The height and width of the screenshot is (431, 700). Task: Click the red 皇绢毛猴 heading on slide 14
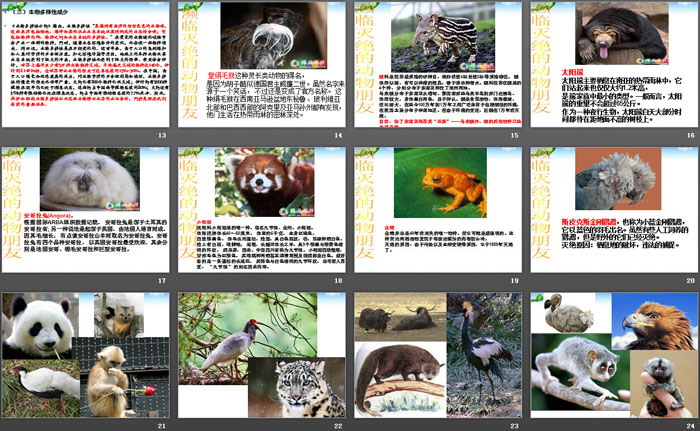coord(221,75)
